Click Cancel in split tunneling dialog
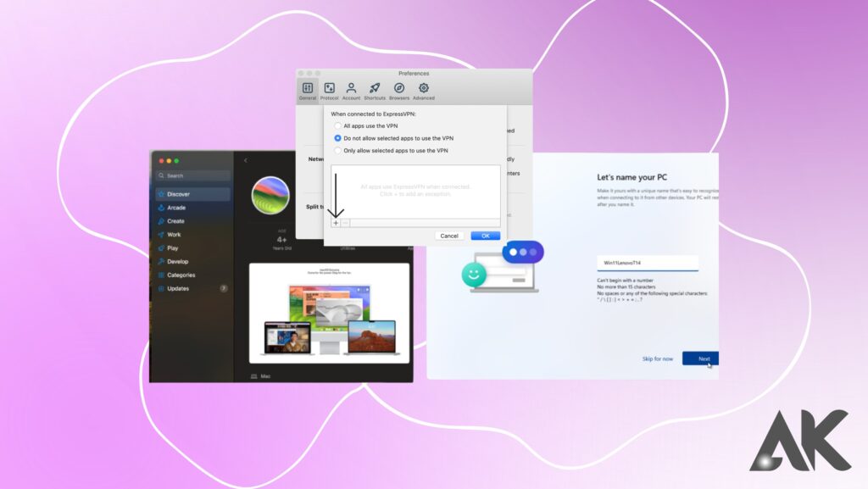This screenshot has height=489, width=868. (449, 236)
